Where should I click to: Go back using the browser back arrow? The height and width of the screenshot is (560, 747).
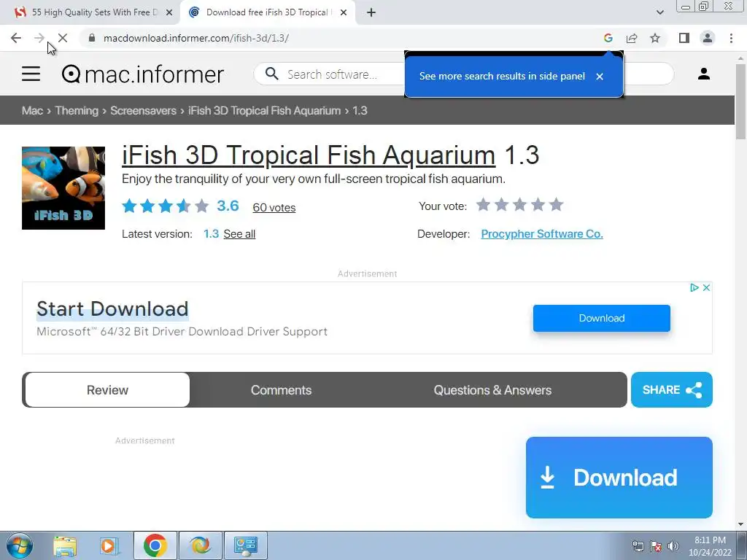(16, 38)
